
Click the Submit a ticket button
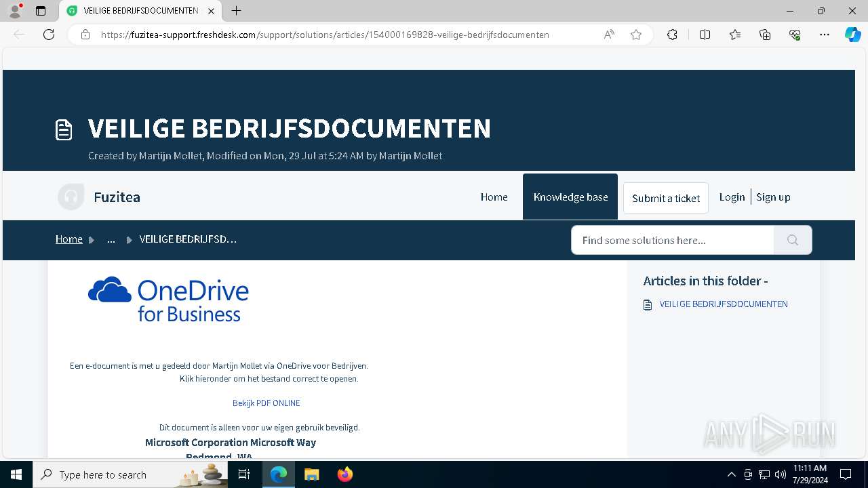click(666, 198)
